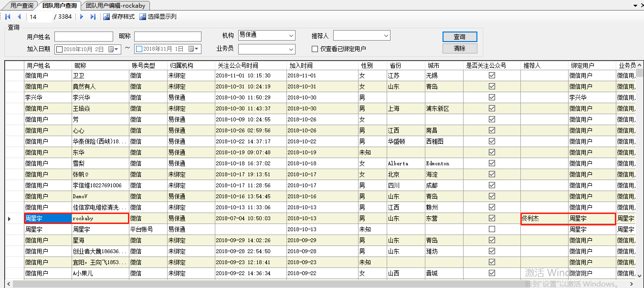
Task: Toggle the 2018年11月1日 end date checkbox
Action: click(139, 49)
